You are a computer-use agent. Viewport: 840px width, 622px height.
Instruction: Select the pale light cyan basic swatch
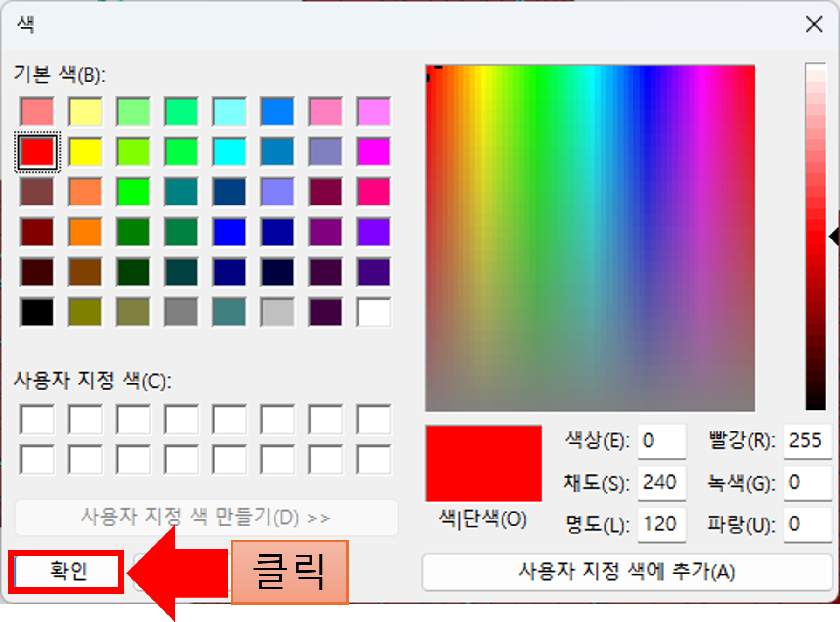click(229, 112)
